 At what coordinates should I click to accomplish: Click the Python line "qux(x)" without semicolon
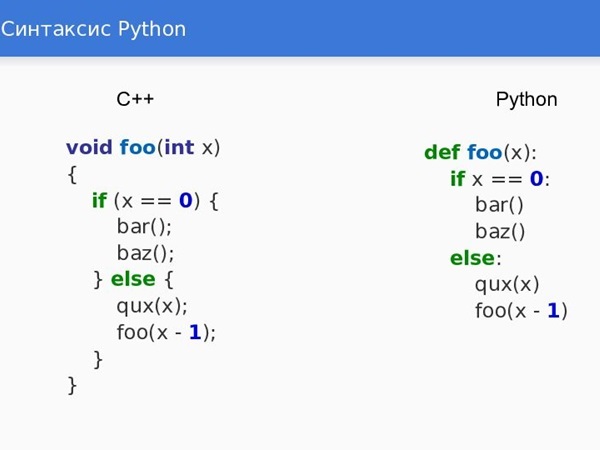(x=507, y=285)
